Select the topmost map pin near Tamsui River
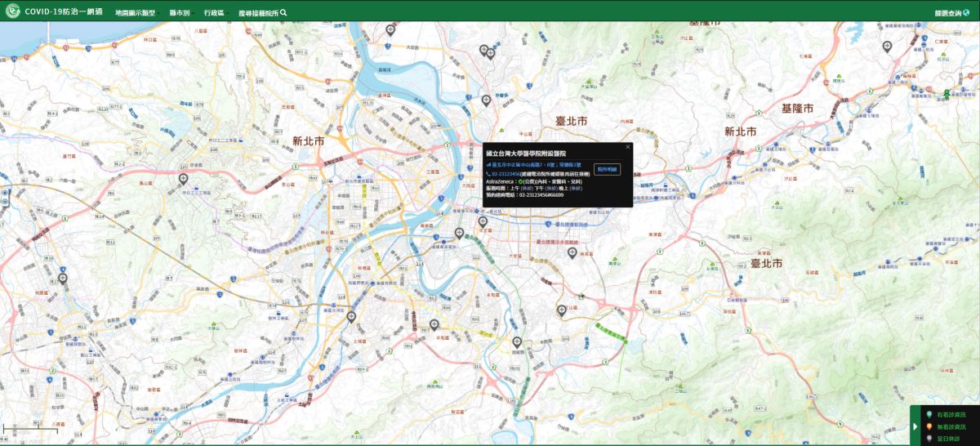 [390, 29]
